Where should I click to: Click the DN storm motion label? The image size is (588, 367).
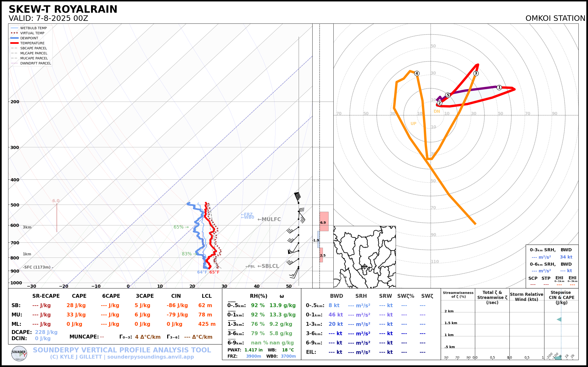(437, 112)
